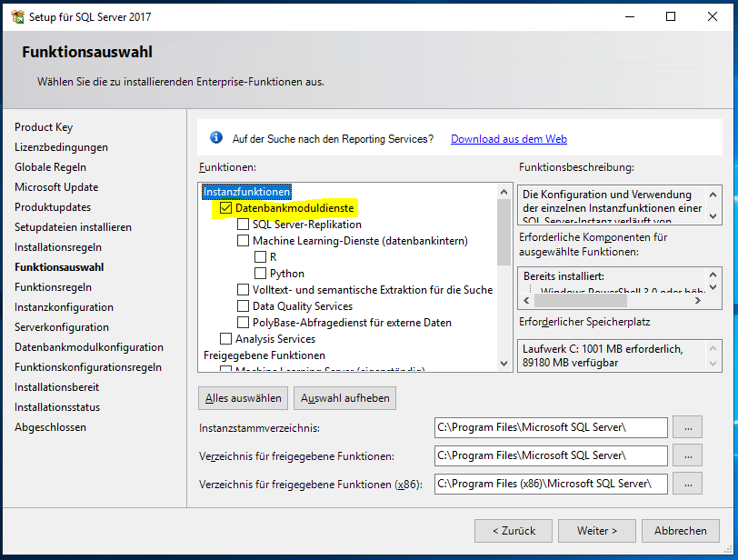This screenshot has height=560, width=738.
Task: Click Produktupdates step in sidebar
Action: pos(53,207)
